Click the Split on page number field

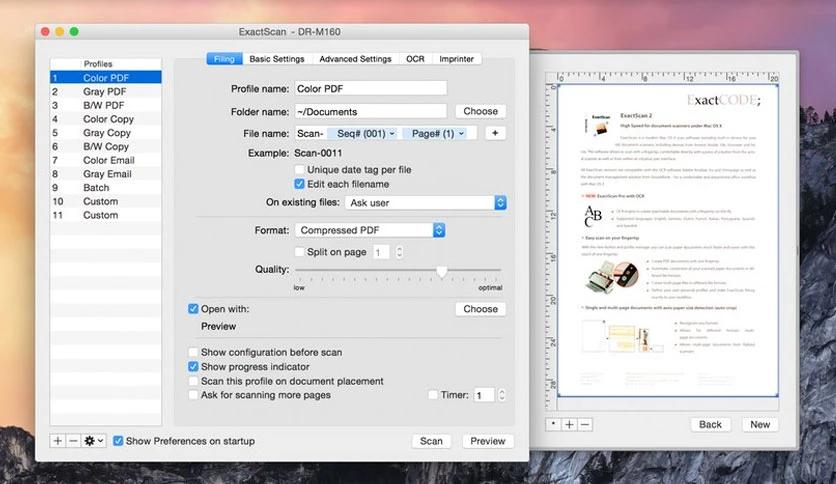pos(381,252)
